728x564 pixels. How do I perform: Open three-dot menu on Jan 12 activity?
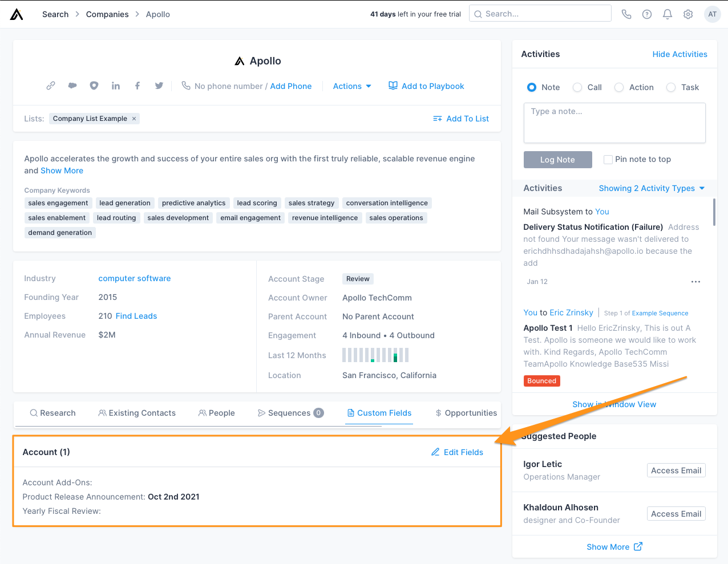point(695,282)
